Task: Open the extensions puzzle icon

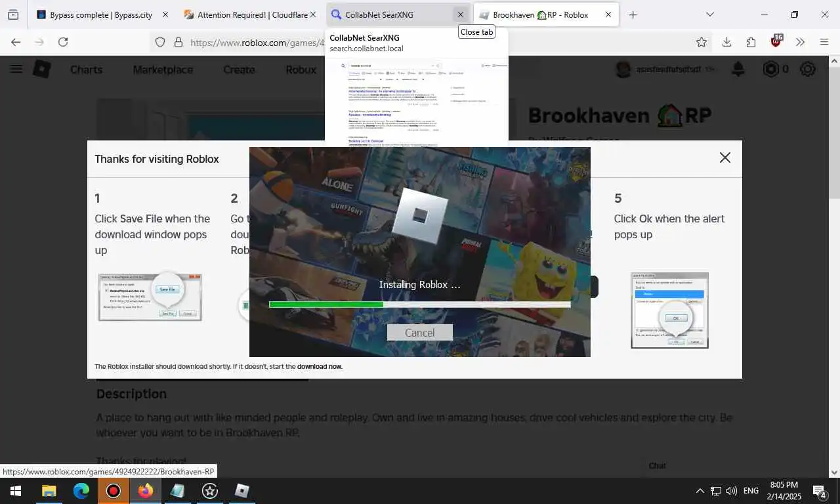Action: (x=751, y=42)
